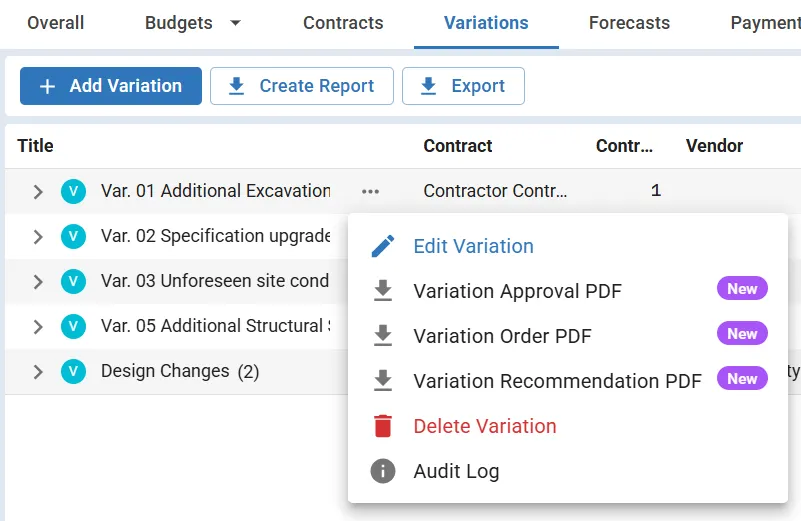Click the red trash icon for Delete Variation
The image size is (801, 521).
[x=383, y=426]
